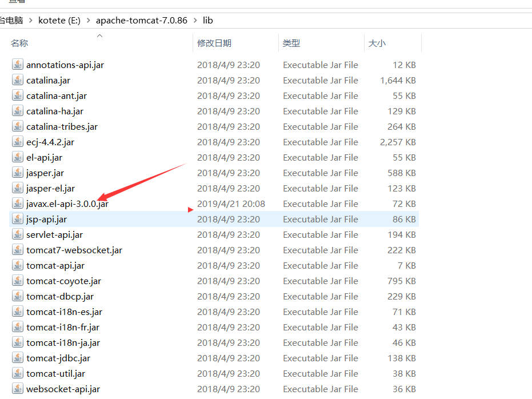Viewport: 532px width, 399px height.
Task: Select the file name el-api.jar
Action: click(44, 157)
